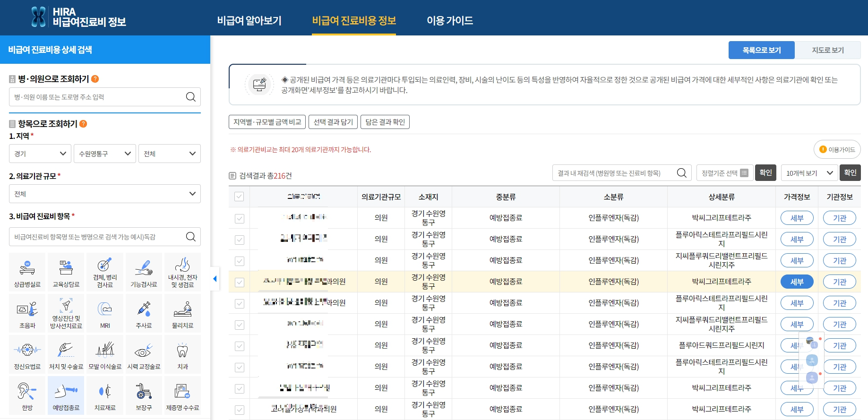Open the 이용 가이드 menu
This screenshot has height=420, width=868.
450,20
